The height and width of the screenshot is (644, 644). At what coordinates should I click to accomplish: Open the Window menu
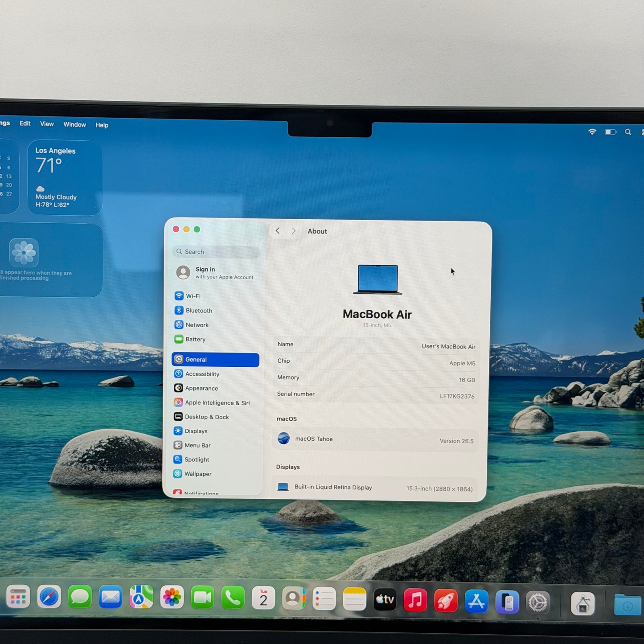point(74,124)
